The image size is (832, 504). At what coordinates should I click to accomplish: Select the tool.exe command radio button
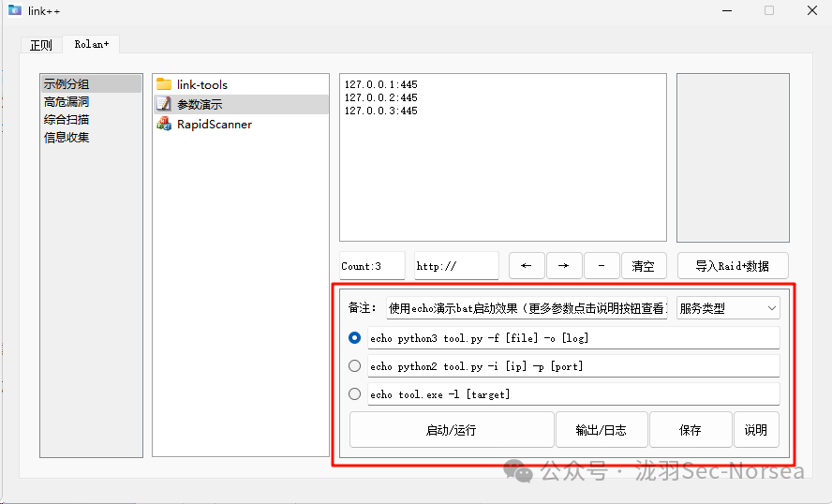click(354, 394)
